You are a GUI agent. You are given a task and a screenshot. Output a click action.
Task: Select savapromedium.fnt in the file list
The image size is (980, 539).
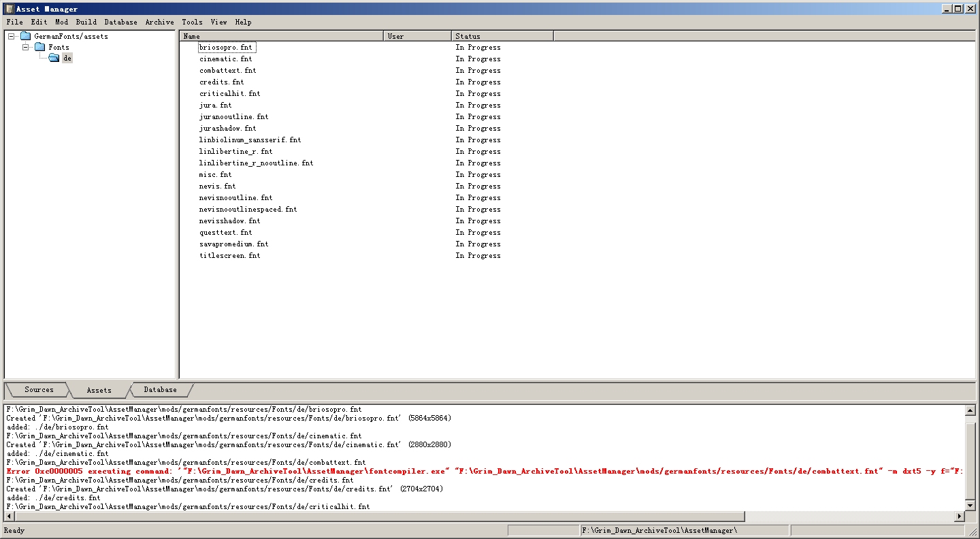pyautogui.click(x=233, y=244)
